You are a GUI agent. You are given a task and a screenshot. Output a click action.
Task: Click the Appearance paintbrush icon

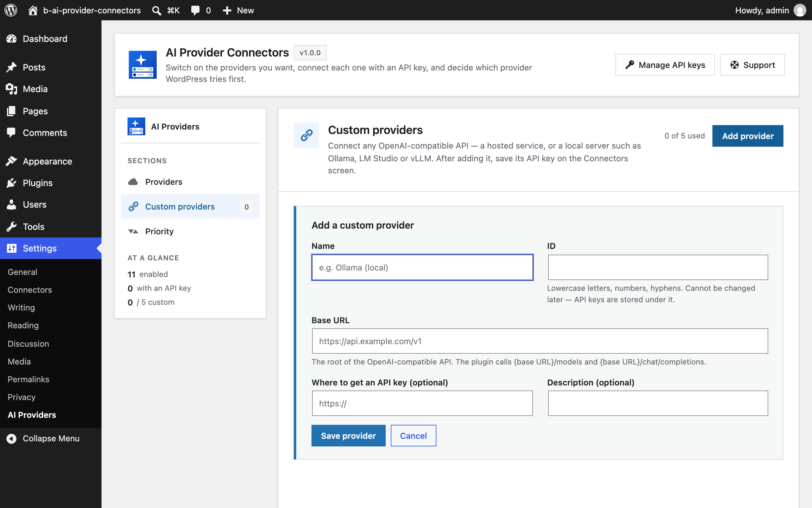pyautogui.click(x=12, y=161)
